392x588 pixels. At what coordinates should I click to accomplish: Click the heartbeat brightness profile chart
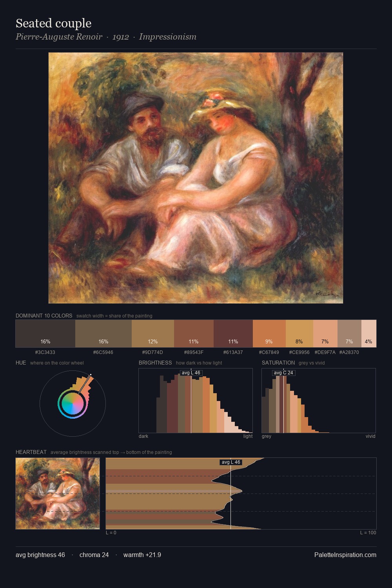tap(241, 494)
